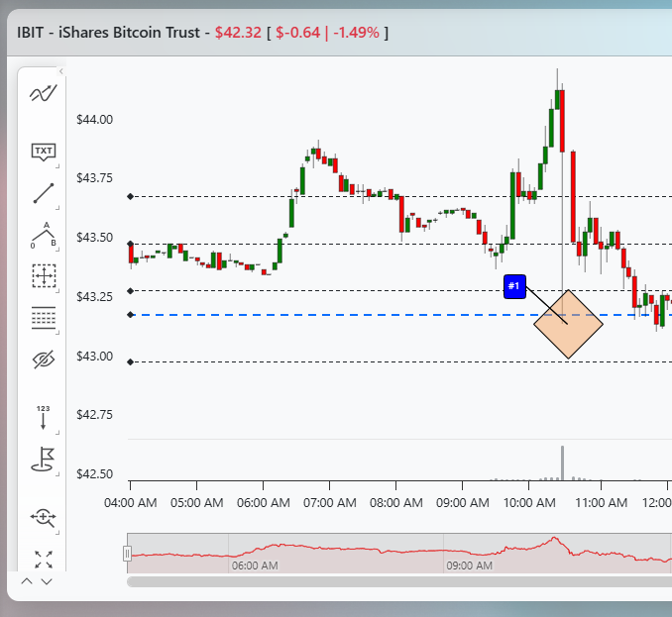This screenshot has width=672, height=617.
Task: Click the $43.75 price axis label
Action: [95, 178]
